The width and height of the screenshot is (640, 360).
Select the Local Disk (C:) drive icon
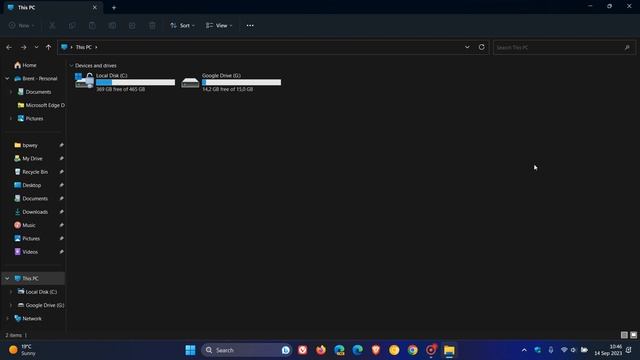click(x=84, y=81)
